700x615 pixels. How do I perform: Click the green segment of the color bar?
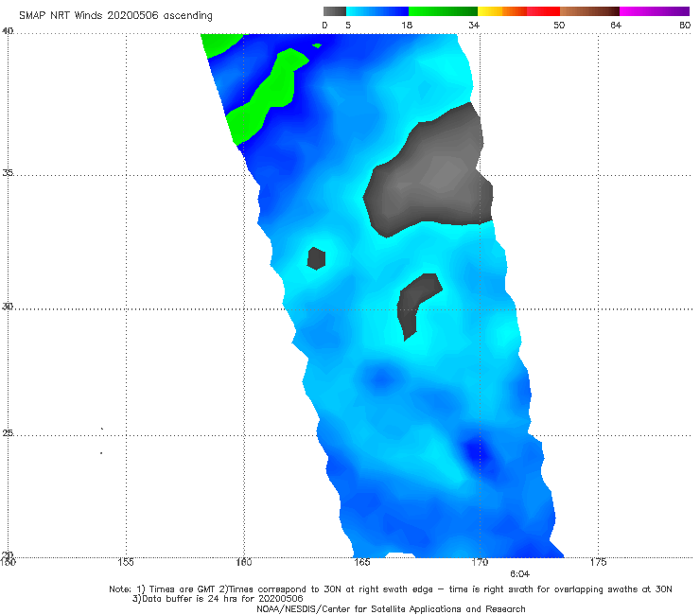pos(443,11)
